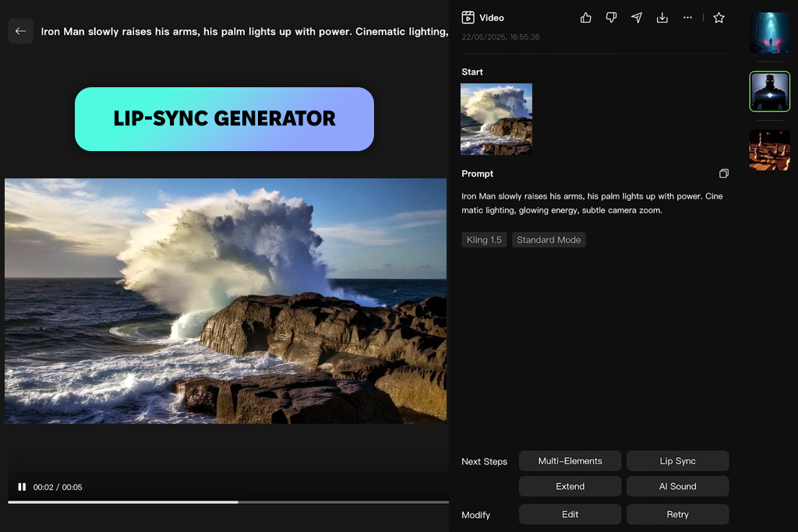Viewport: 798px width, 532px height.
Task: Select the chess pieces thumbnail
Action: click(769, 150)
